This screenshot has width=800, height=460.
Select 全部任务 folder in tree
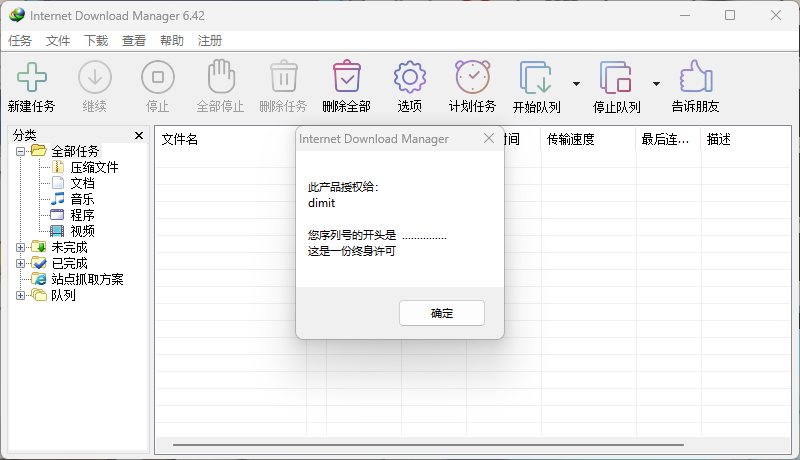click(x=75, y=151)
